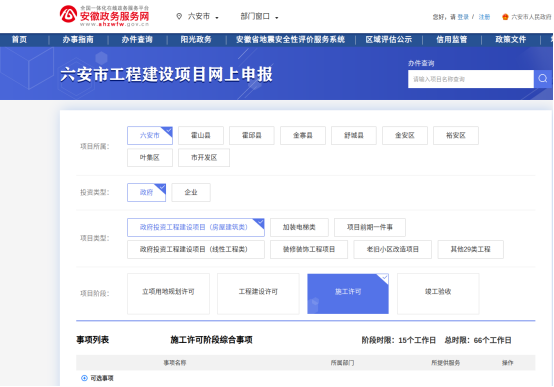Switch to 施工许可 stage

(x=348, y=294)
